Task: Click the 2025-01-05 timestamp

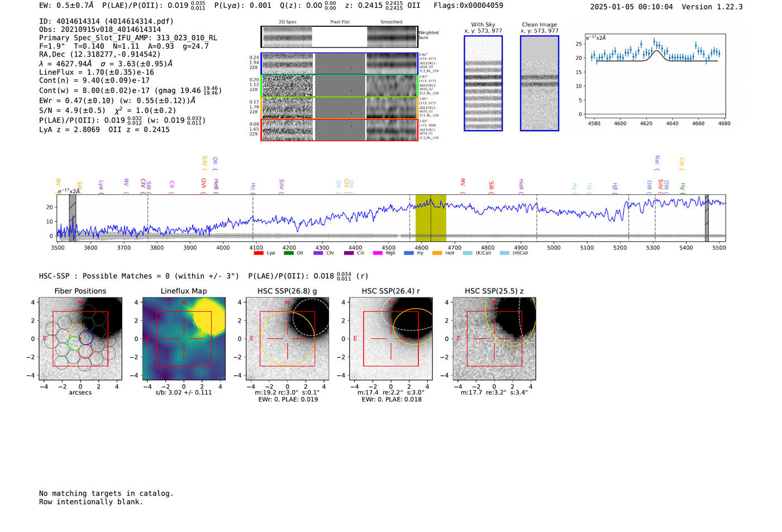Action: 632,7
